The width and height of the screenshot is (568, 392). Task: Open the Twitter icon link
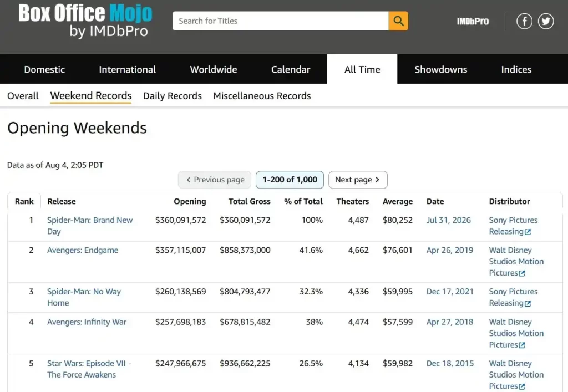point(546,21)
